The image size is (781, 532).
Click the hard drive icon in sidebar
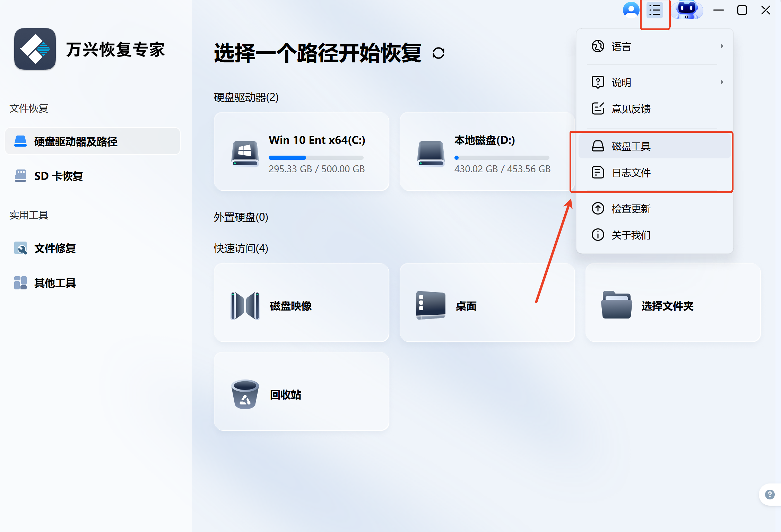[x=20, y=141]
